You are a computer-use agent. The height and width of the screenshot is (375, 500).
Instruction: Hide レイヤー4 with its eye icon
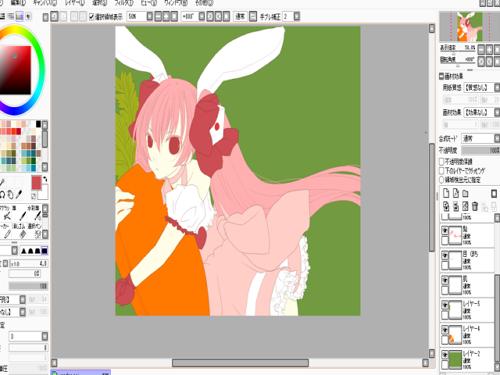coord(445,330)
